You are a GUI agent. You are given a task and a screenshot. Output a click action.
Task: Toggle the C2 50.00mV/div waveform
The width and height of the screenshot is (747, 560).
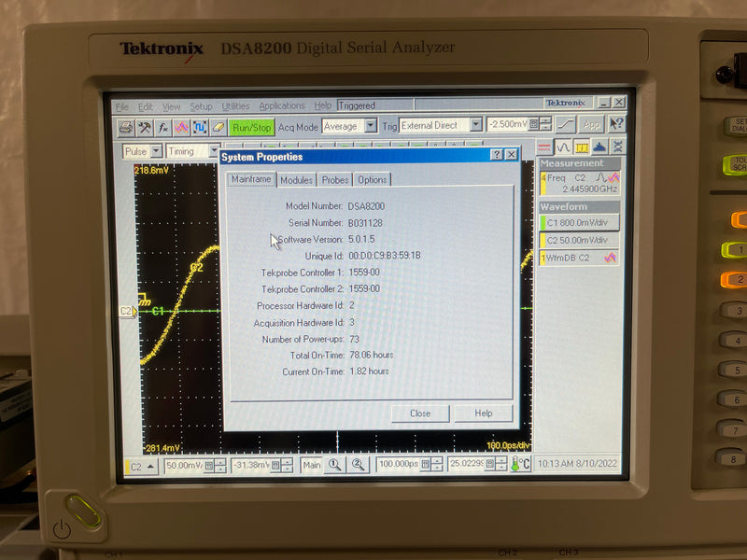click(x=579, y=240)
